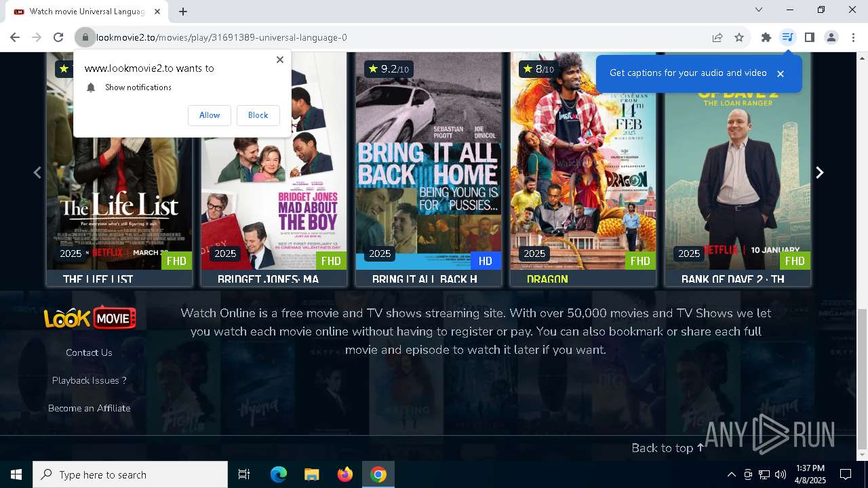Screen dimensions: 868x488
Task: Click HD badge on Bring It All Back Home
Action: (485, 261)
